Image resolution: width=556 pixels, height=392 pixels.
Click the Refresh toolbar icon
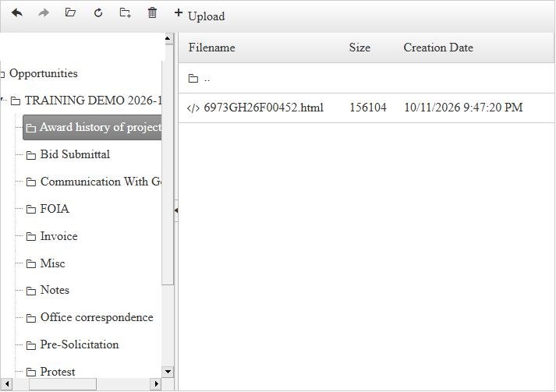click(x=98, y=13)
